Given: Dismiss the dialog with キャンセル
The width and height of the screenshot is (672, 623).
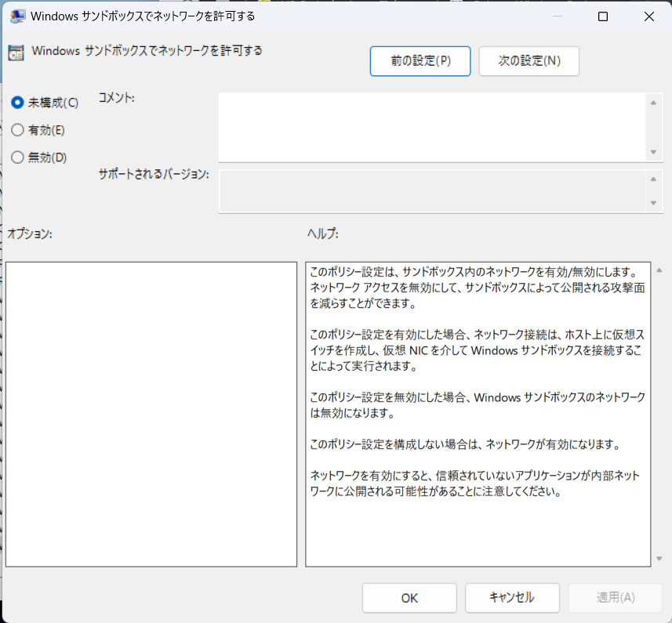Looking at the screenshot, I should (512, 598).
